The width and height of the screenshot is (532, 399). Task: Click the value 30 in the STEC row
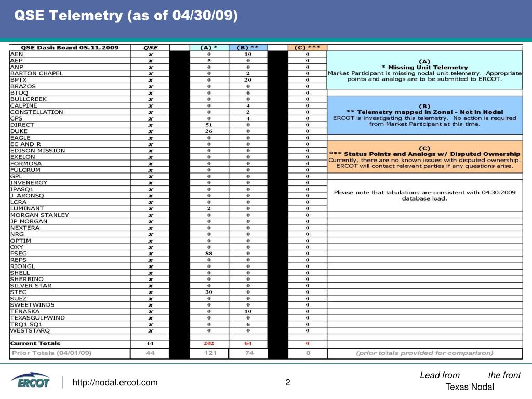coord(209,292)
